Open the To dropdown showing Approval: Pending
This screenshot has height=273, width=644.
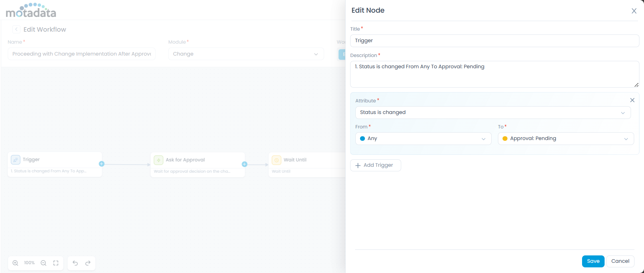566,139
